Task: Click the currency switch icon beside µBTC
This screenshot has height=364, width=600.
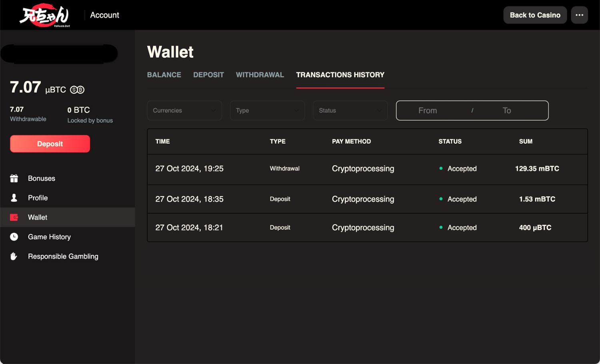Action: tap(77, 90)
